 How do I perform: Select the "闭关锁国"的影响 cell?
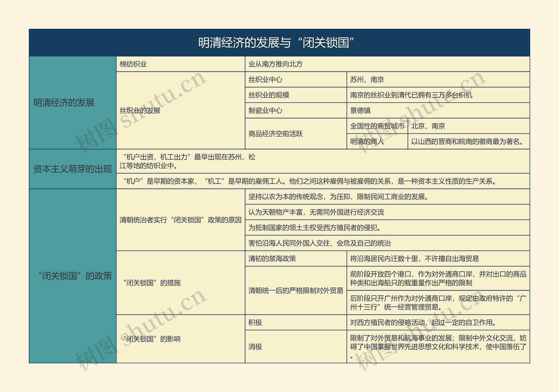tap(180, 339)
